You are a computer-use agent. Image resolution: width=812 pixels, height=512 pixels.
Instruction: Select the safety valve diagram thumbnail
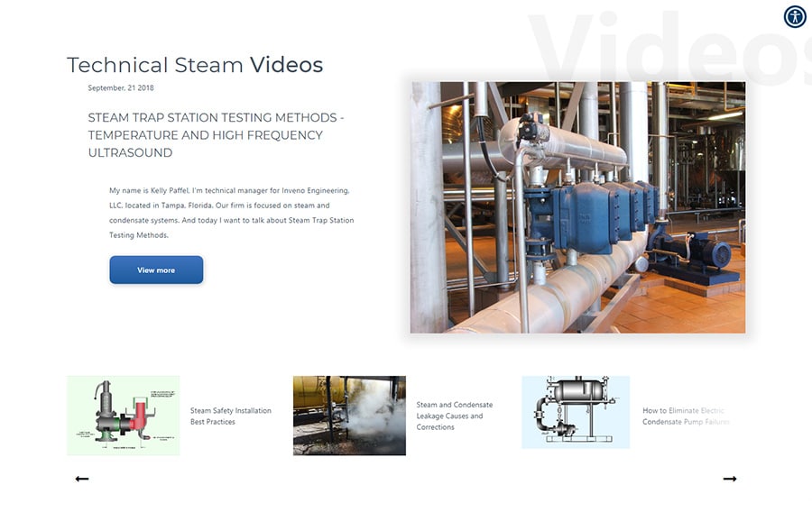pos(123,416)
